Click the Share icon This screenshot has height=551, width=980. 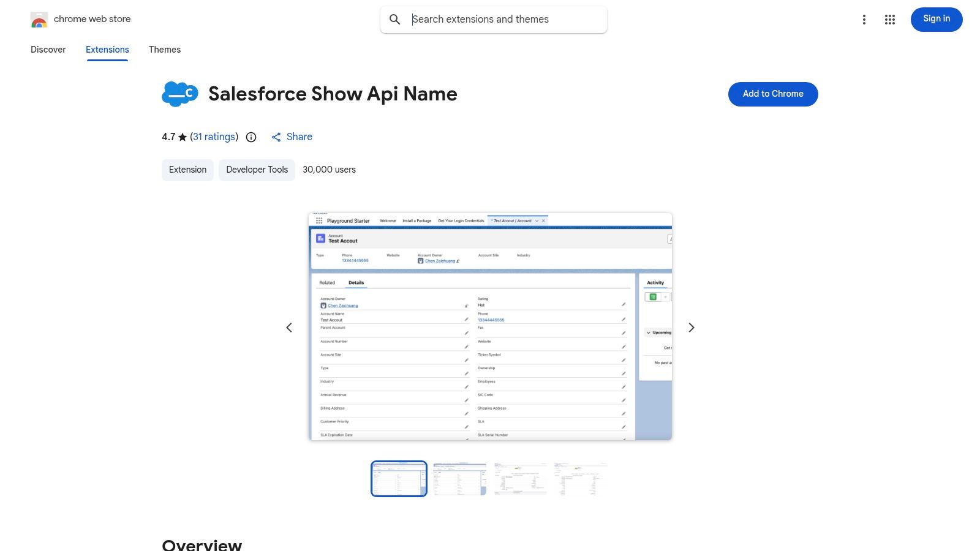276,137
